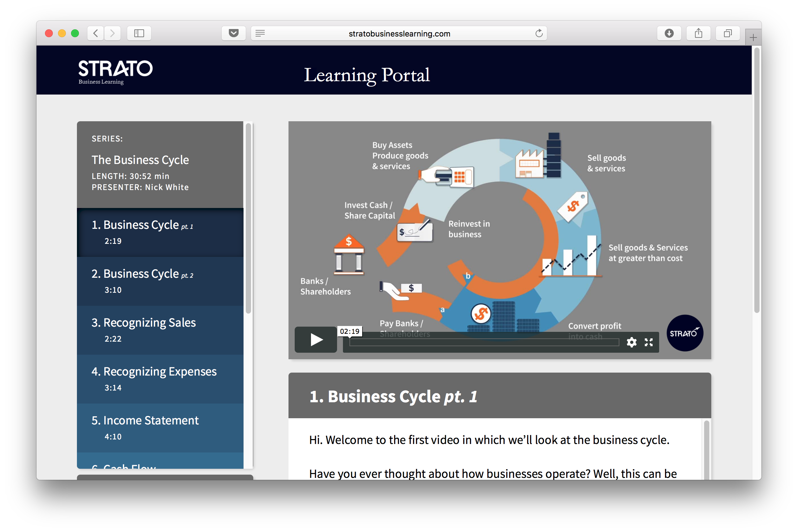Screen dimensions: 798x532
Task: Play the Business Cycle video
Action: coord(316,340)
